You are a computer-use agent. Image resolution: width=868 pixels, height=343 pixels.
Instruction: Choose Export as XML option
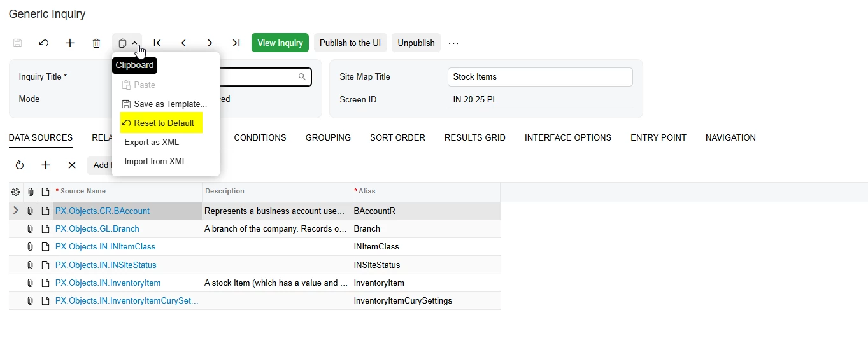tap(152, 142)
